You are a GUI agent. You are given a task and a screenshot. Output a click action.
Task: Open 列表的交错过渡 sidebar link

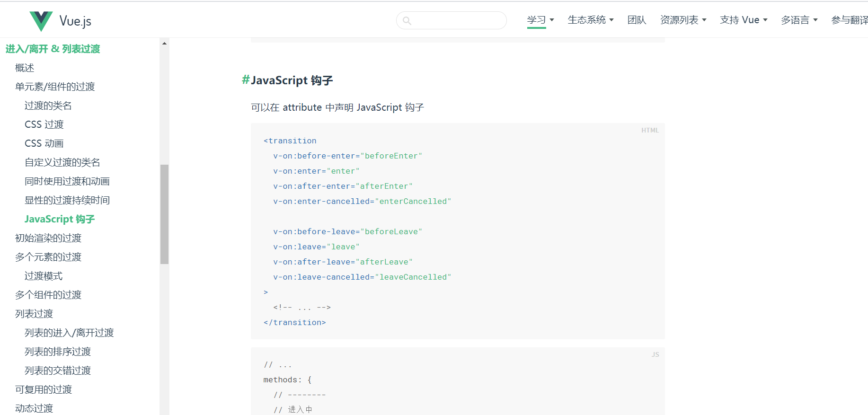click(x=57, y=371)
